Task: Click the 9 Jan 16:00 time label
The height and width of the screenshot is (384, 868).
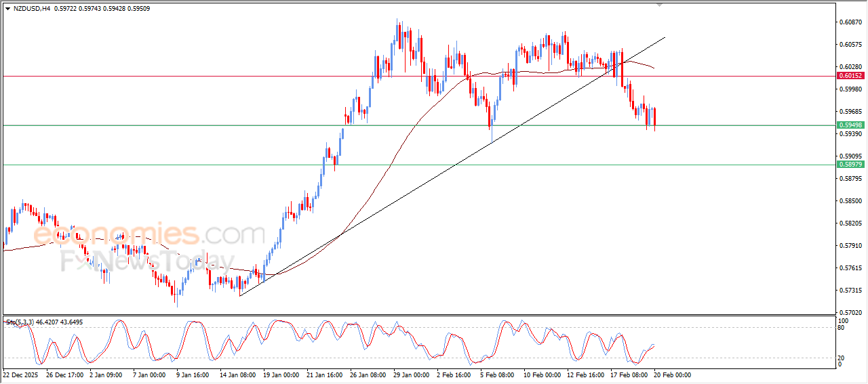Action: (x=193, y=375)
